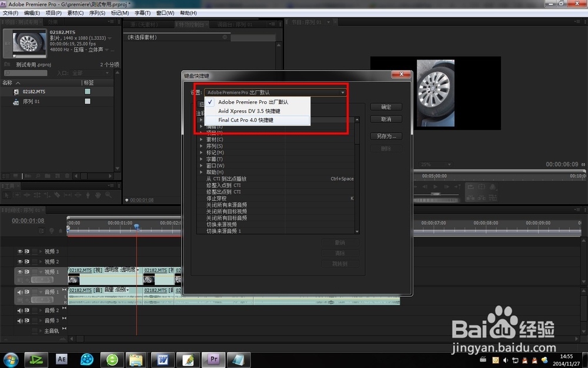Hide video track 2 with eye icon

click(20, 261)
